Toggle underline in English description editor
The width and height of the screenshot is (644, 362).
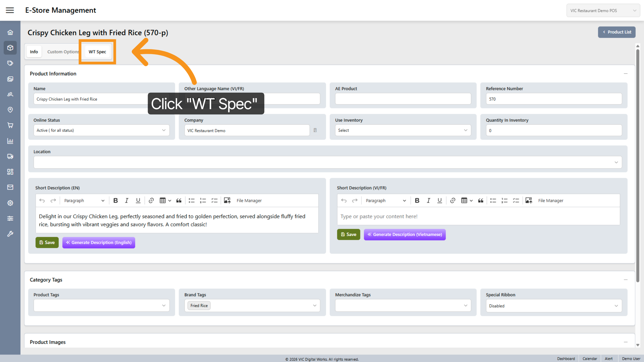[138, 201]
